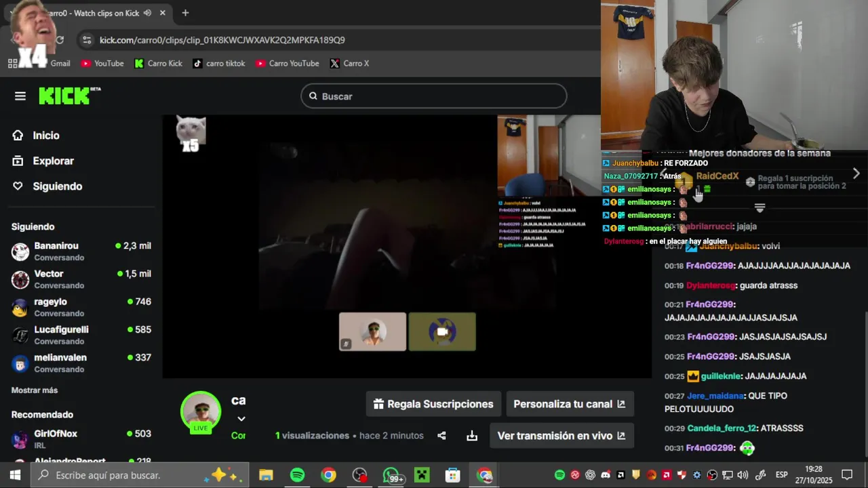868x488 pixels.
Task: Click the download clip icon
Action: [x=472, y=436]
